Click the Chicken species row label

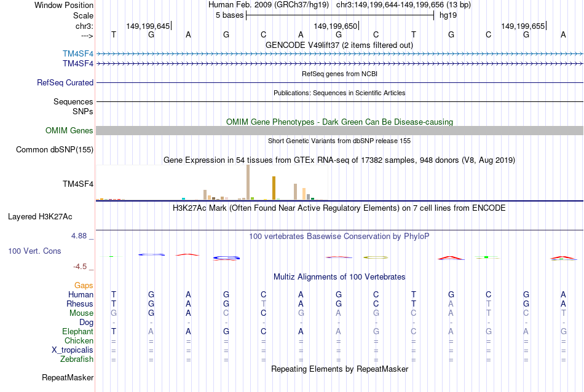tap(79, 340)
